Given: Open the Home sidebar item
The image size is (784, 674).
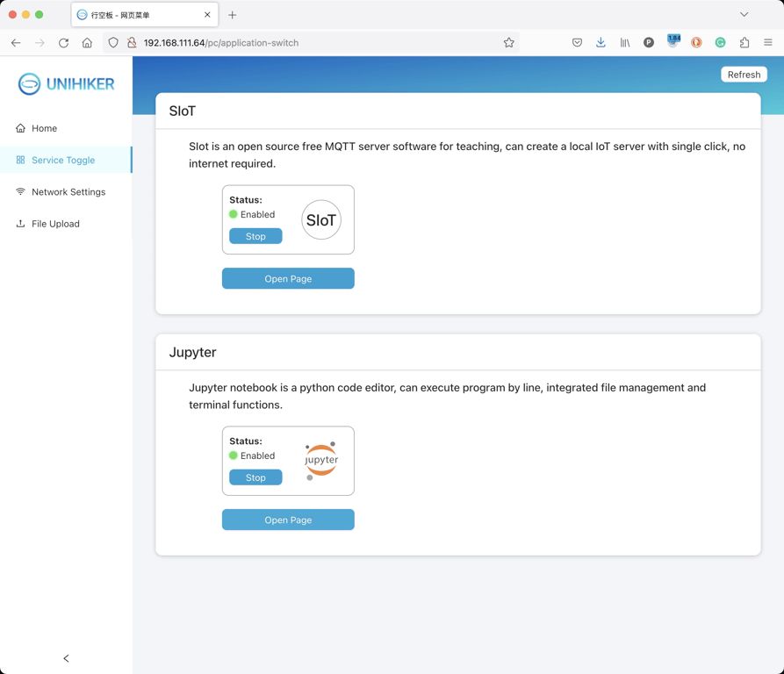Looking at the screenshot, I should pyautogui.click(x=66, y=128).
